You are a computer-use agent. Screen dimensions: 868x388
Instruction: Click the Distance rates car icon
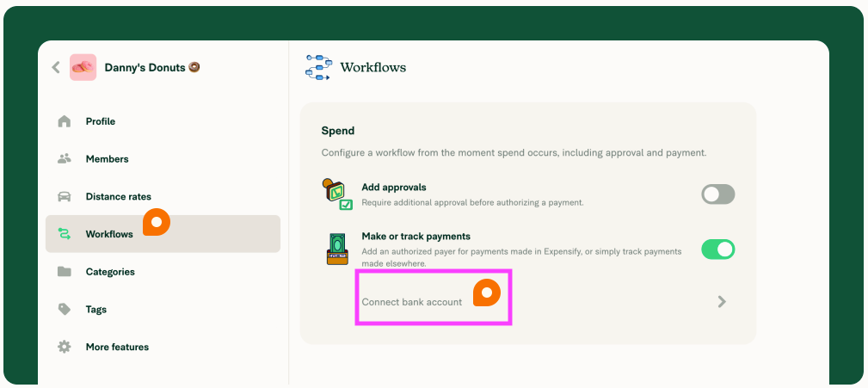tap(65, 196)
